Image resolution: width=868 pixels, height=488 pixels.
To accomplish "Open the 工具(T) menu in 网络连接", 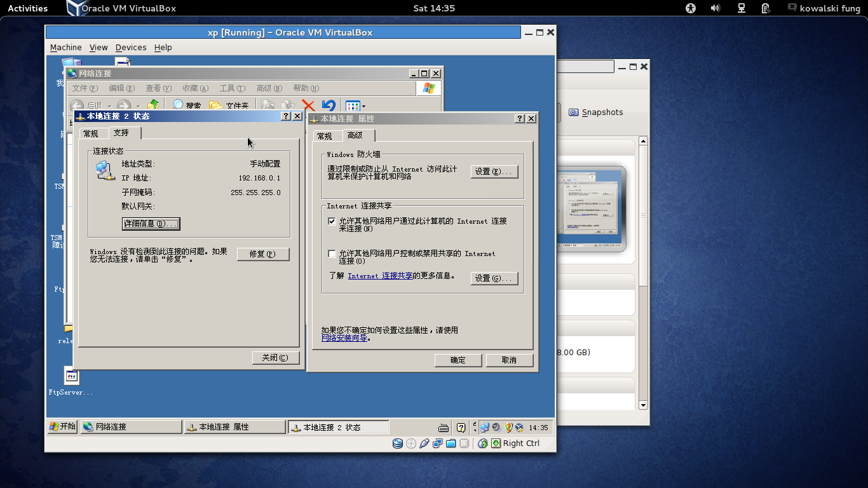I will [233, 88].
